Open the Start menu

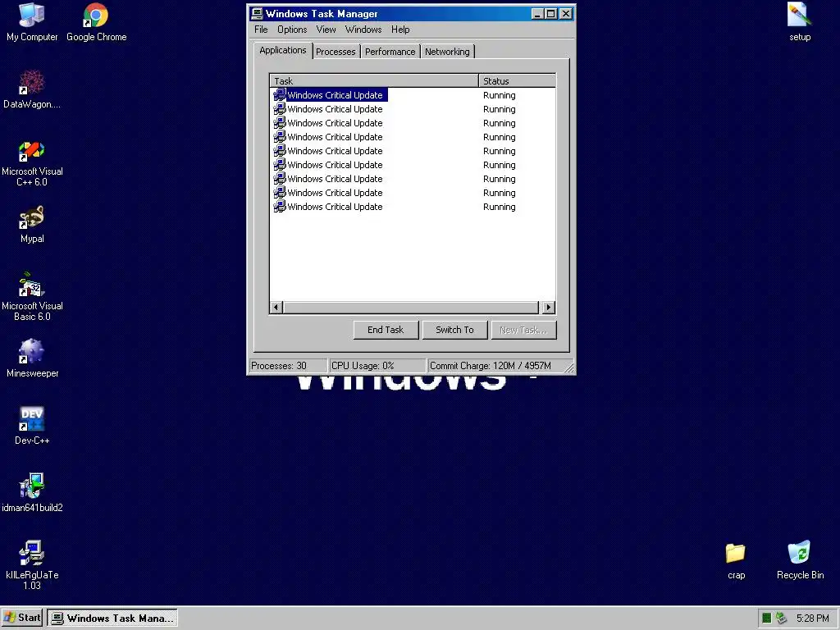pyautogui.click(x=22, y=618)
